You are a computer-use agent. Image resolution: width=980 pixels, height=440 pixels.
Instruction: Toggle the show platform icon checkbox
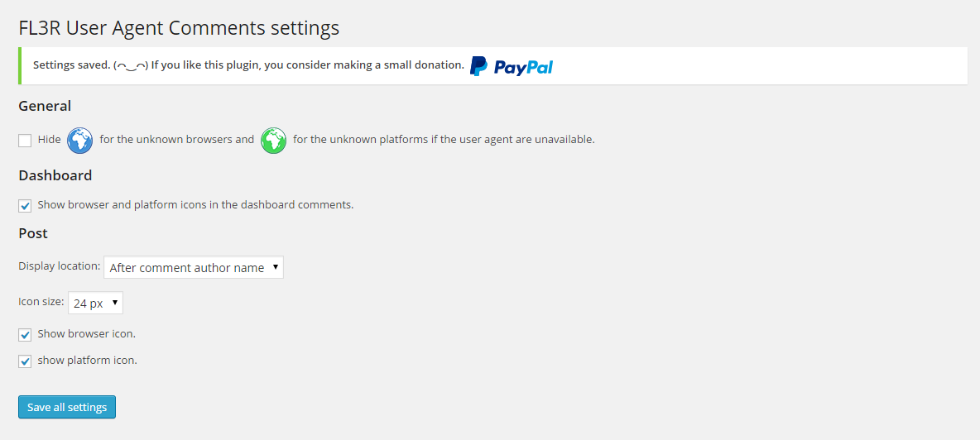pos(25,361)
